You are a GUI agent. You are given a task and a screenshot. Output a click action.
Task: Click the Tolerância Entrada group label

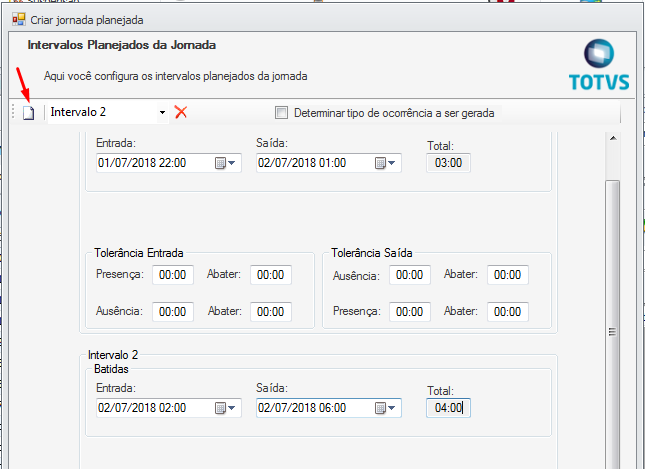click(x=139, y=253)
